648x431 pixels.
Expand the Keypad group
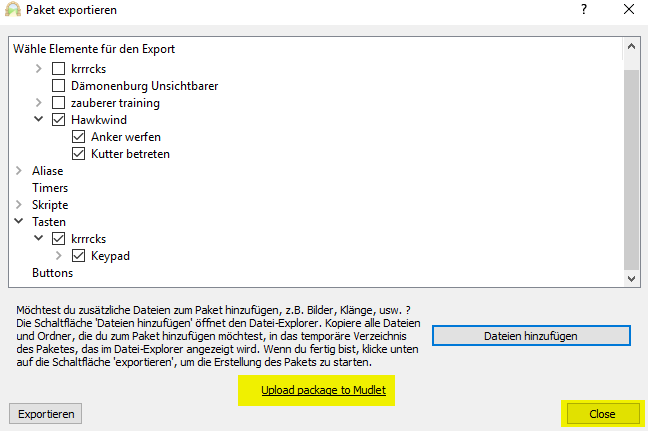pyautogui.click(x=59, y=256)
